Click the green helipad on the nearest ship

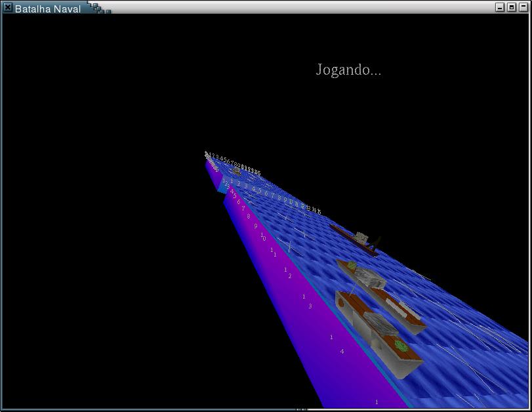(x=401, y=346)
